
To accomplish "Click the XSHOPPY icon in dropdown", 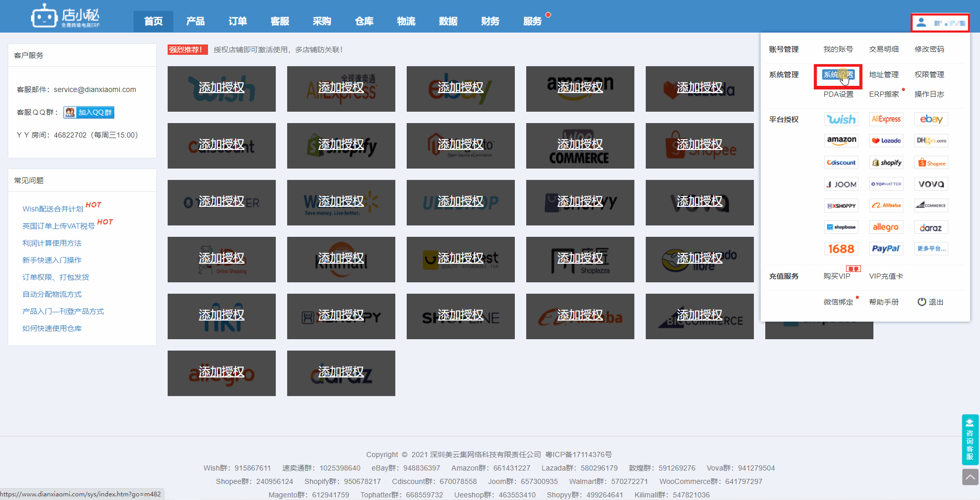I will pos(841,206).
